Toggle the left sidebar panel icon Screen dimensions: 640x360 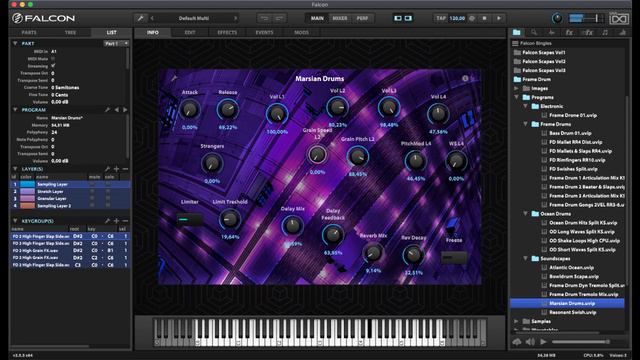coord(398,18)
